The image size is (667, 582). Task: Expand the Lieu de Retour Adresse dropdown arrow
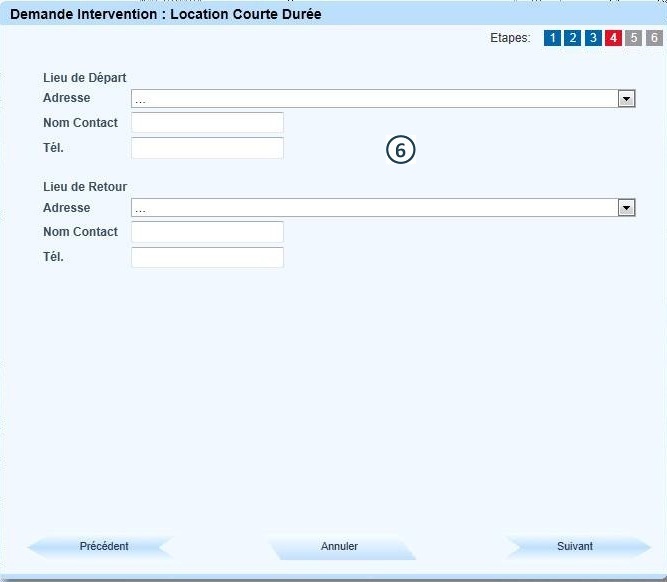[x=626, y=208]
